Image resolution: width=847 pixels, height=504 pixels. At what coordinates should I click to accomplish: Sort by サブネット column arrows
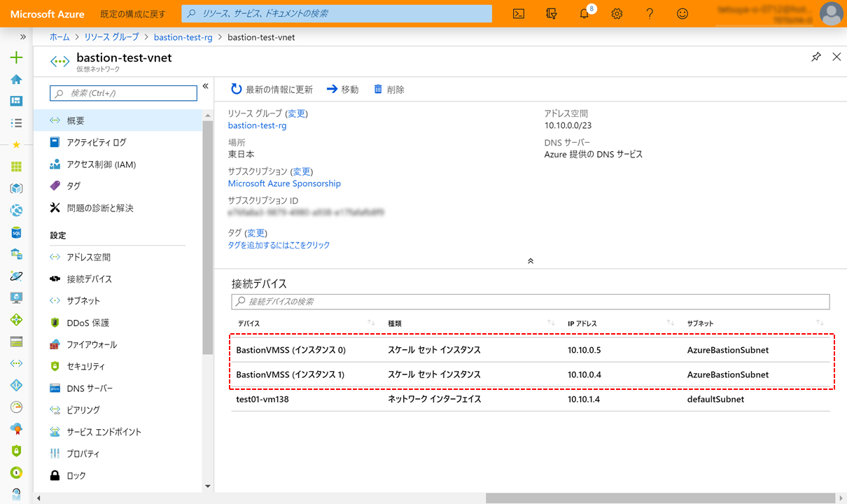pyautogui.click(x=820, y=323)
